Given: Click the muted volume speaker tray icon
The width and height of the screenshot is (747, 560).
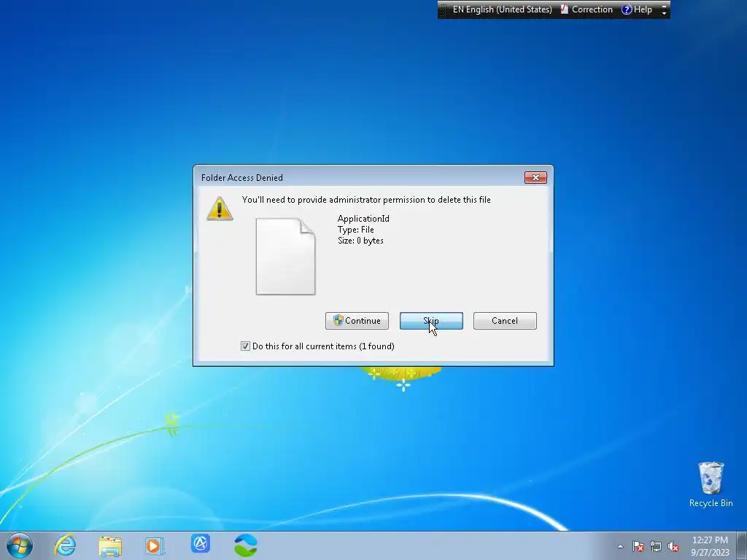Looking at the screenshot, I should (673, 546).
